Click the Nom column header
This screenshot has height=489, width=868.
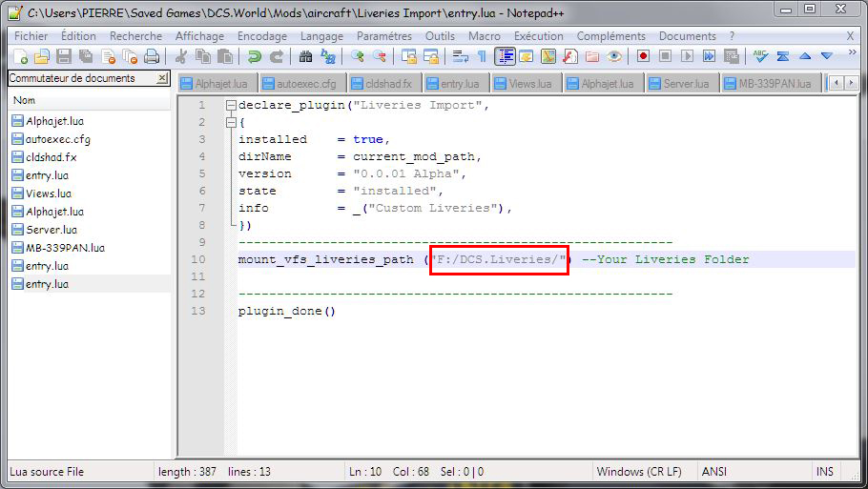90,100
